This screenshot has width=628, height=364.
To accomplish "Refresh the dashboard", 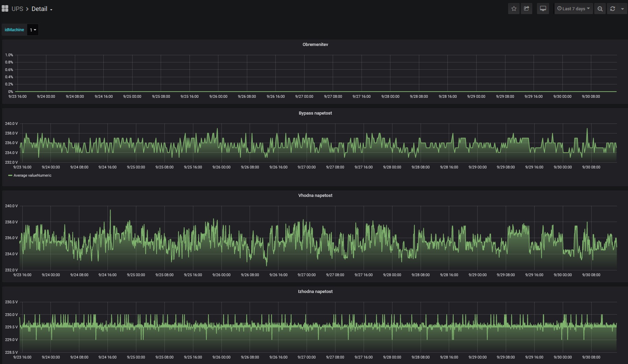I will click(613, 9).
